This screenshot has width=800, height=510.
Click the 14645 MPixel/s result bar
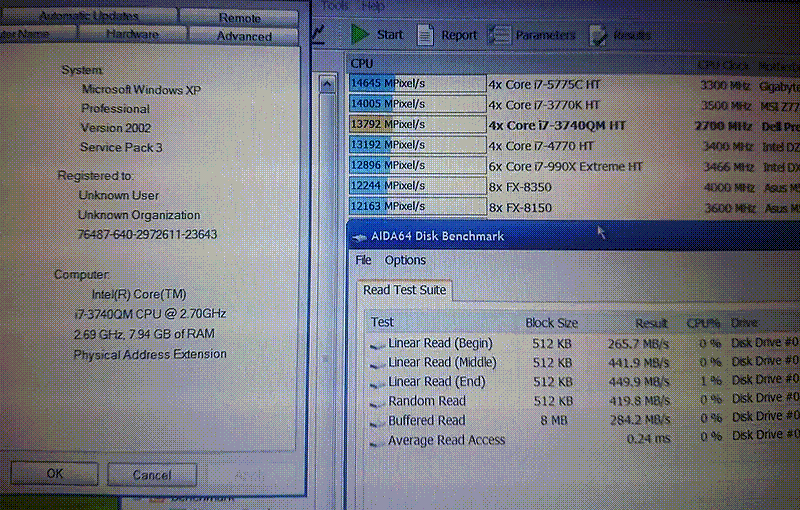click(417, 83)
